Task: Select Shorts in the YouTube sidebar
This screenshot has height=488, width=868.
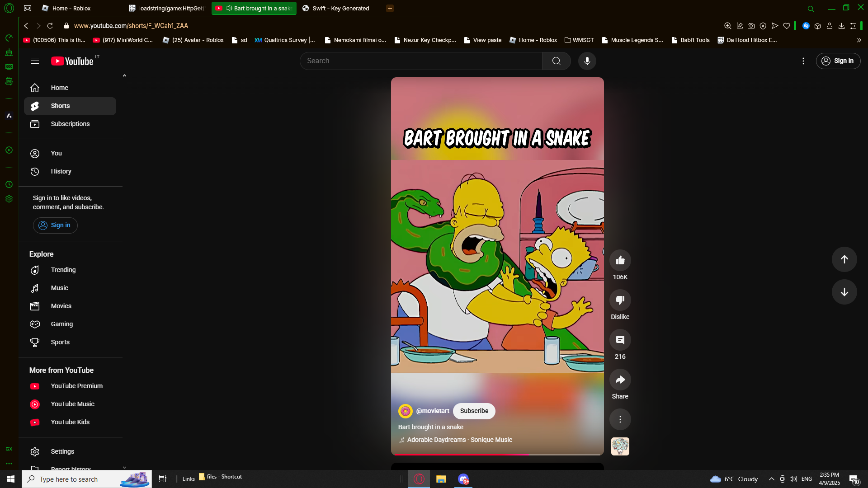Action: pyautogui.click(x=70, y=106)
